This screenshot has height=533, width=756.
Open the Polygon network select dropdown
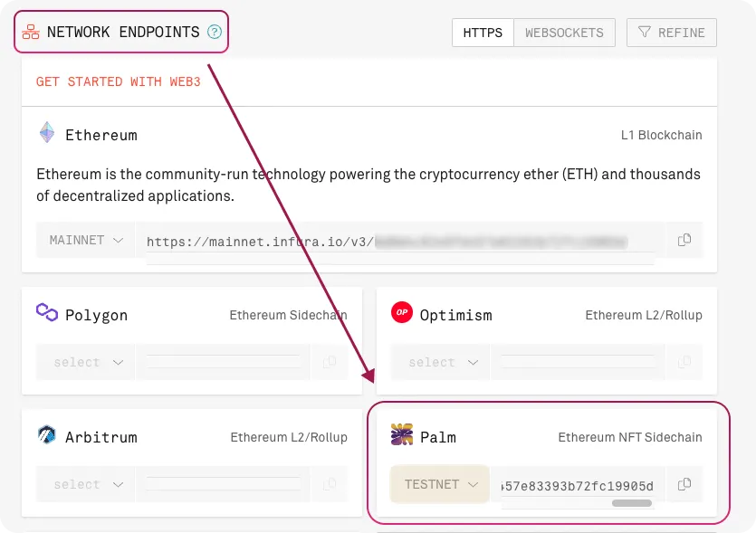click(x=87, y=362)
